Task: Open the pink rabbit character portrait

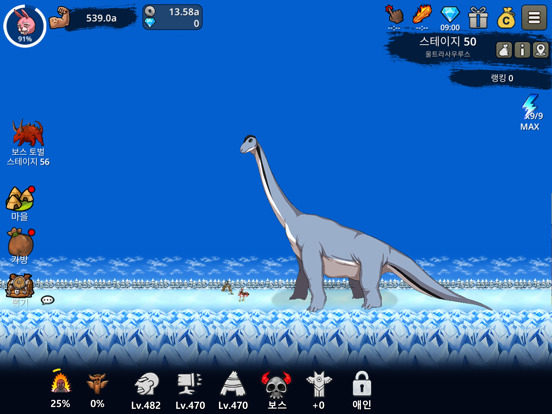Action: (x=25, y=26)
